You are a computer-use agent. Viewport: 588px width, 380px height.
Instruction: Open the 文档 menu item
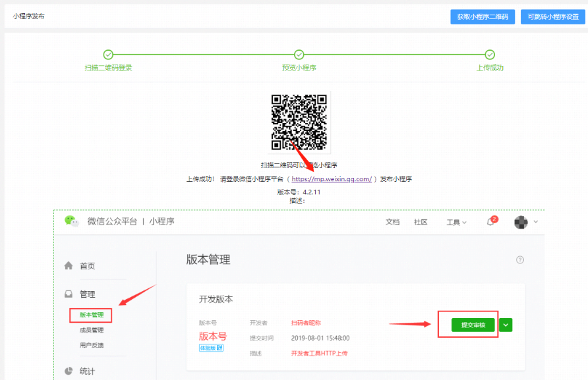(392, 222)
